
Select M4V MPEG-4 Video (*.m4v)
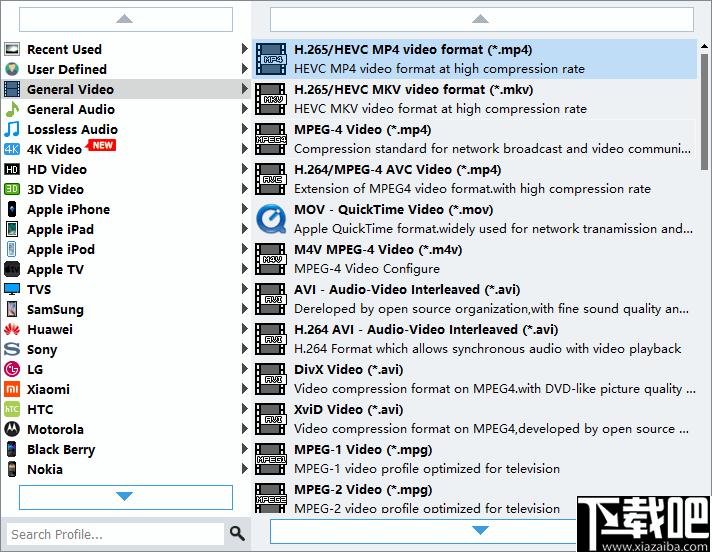point(475,259)
